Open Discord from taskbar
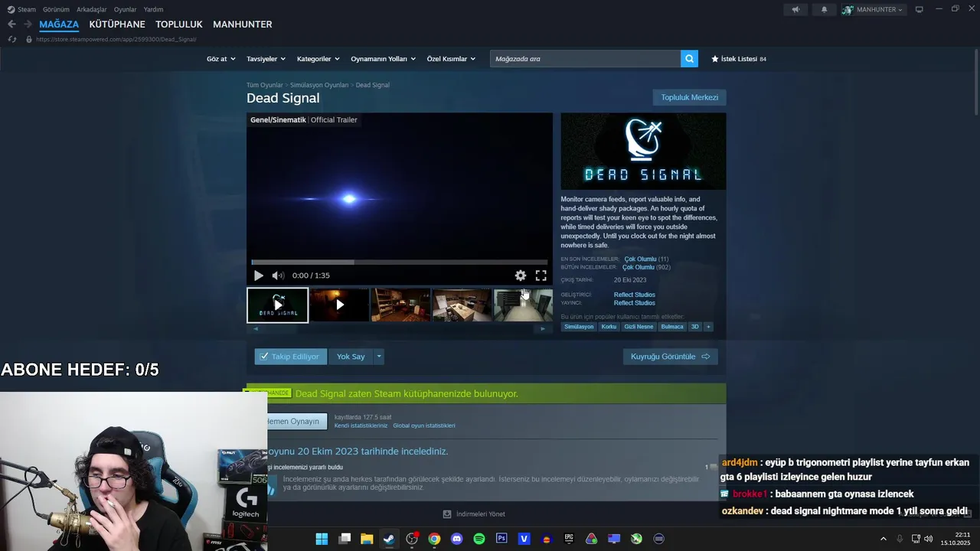Screen dimensions: 980x551 coord(457,539)
